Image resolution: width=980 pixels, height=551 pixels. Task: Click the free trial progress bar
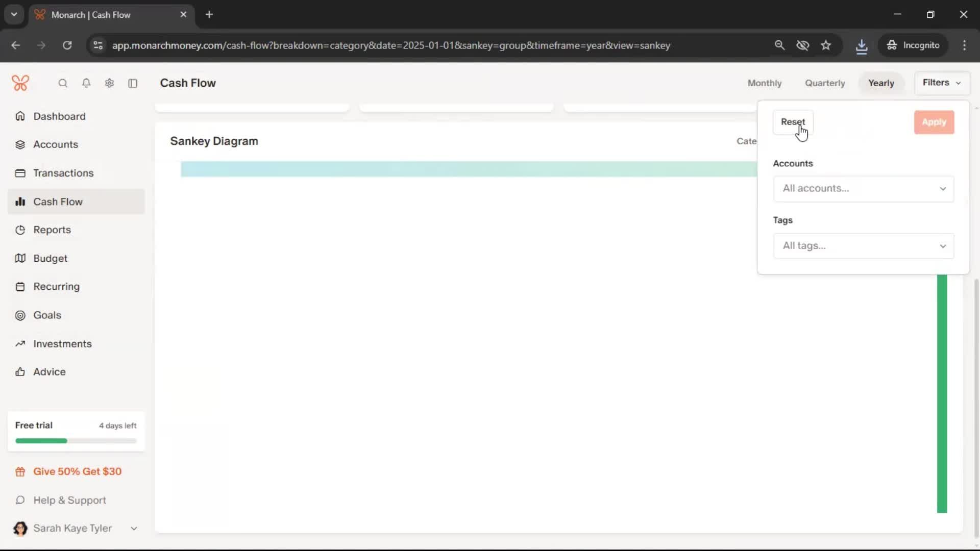[76, 441]
